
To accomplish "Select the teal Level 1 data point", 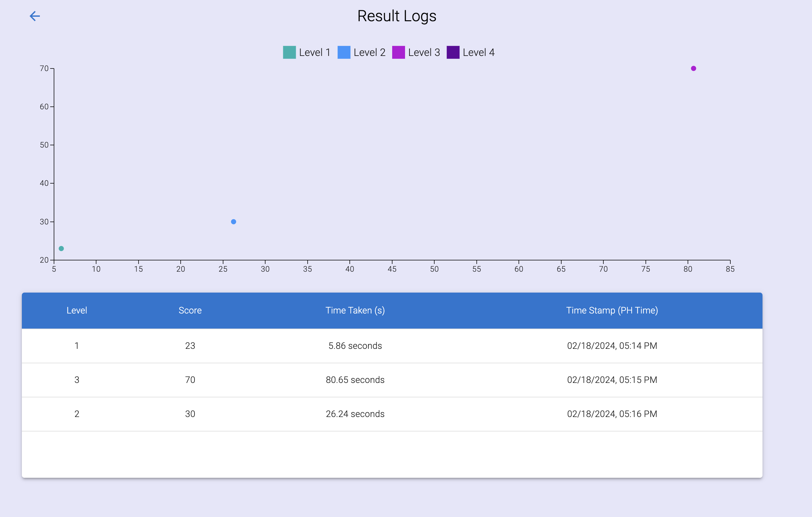I will tap(61, 249).
